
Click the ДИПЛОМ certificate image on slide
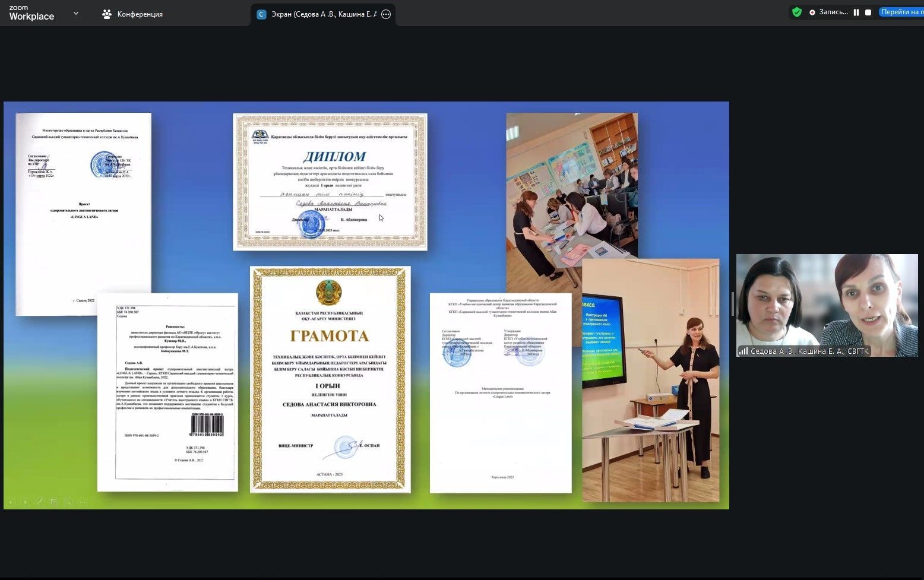pyautogui.click(x=330, y=182)
